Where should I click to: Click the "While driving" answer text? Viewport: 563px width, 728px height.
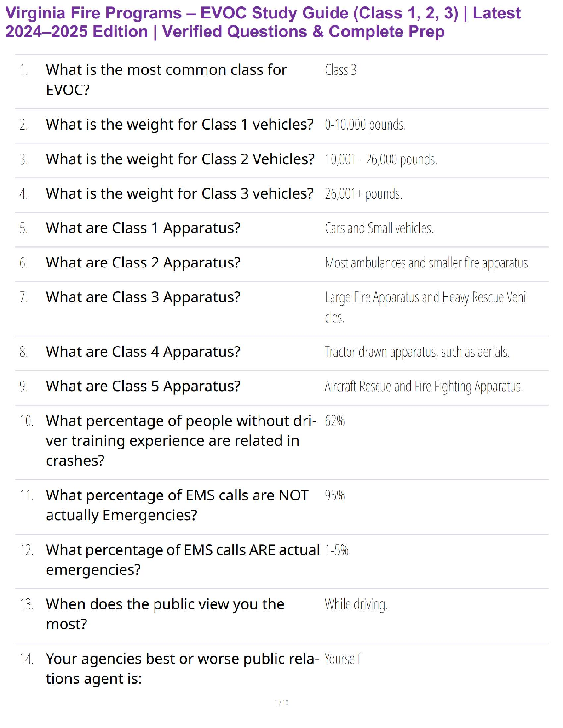point(356,604)
